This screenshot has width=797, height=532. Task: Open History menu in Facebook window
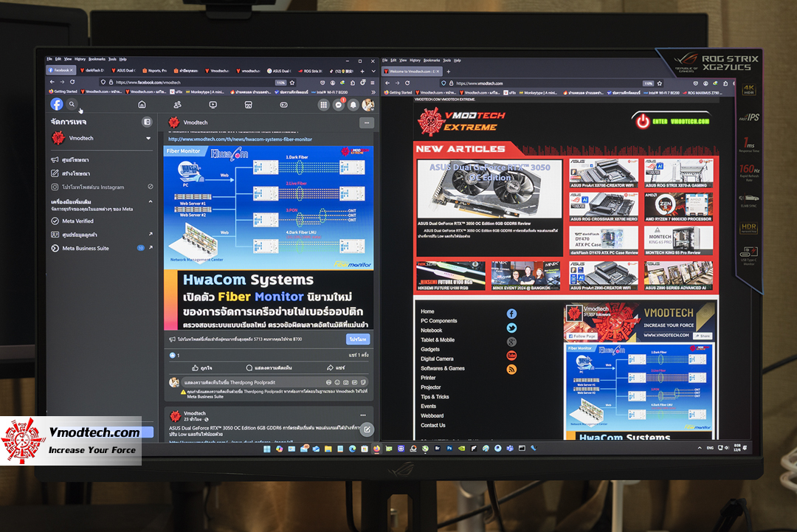(x=80, y=60)
